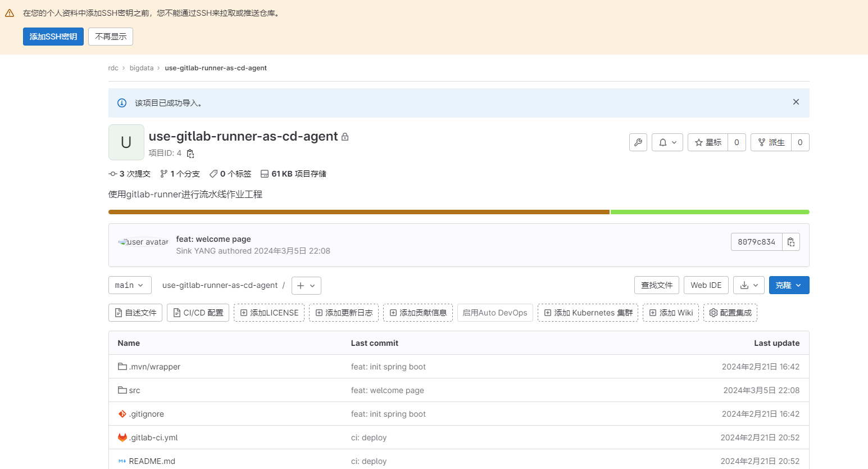Click the 配置集成 button
The image size is (868, 469).
[730, 313]
